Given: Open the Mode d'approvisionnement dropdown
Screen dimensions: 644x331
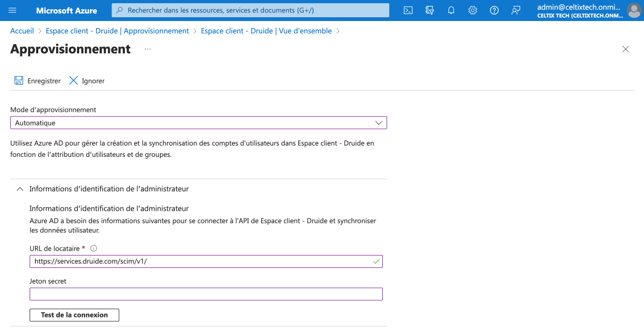Looking at the screenshot, I should coord(198,123).
